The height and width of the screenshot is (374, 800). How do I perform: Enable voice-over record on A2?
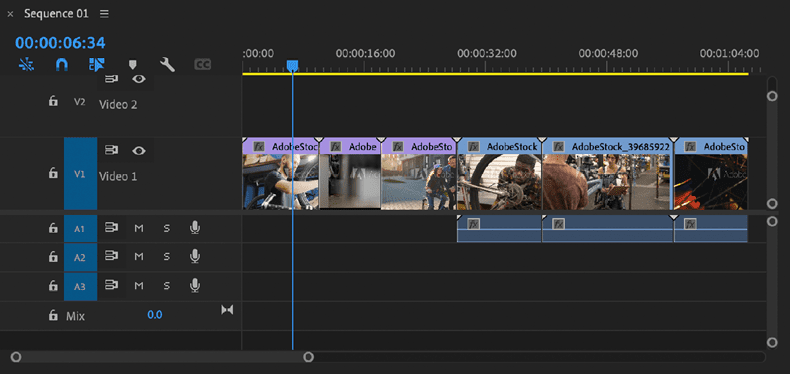[194, 256]
